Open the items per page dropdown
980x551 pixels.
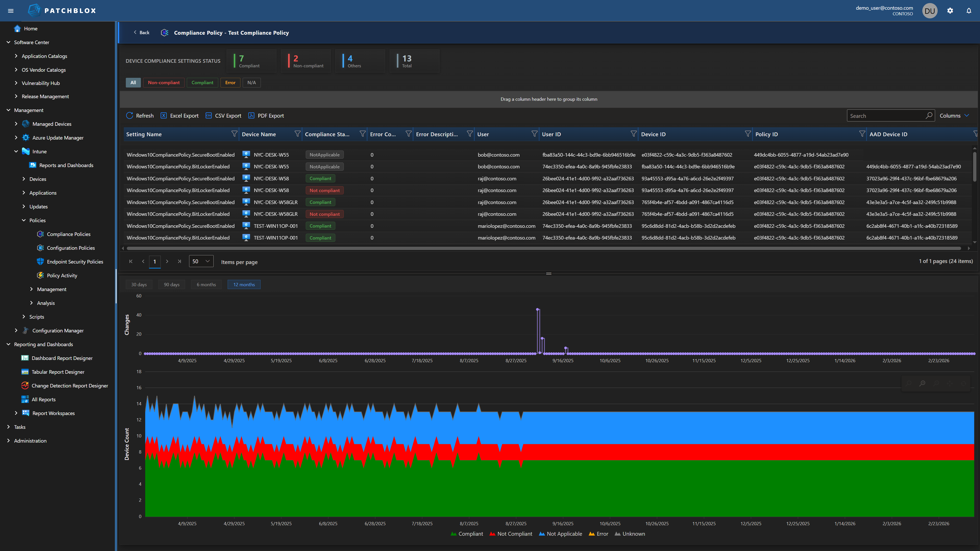pos(201,261)
